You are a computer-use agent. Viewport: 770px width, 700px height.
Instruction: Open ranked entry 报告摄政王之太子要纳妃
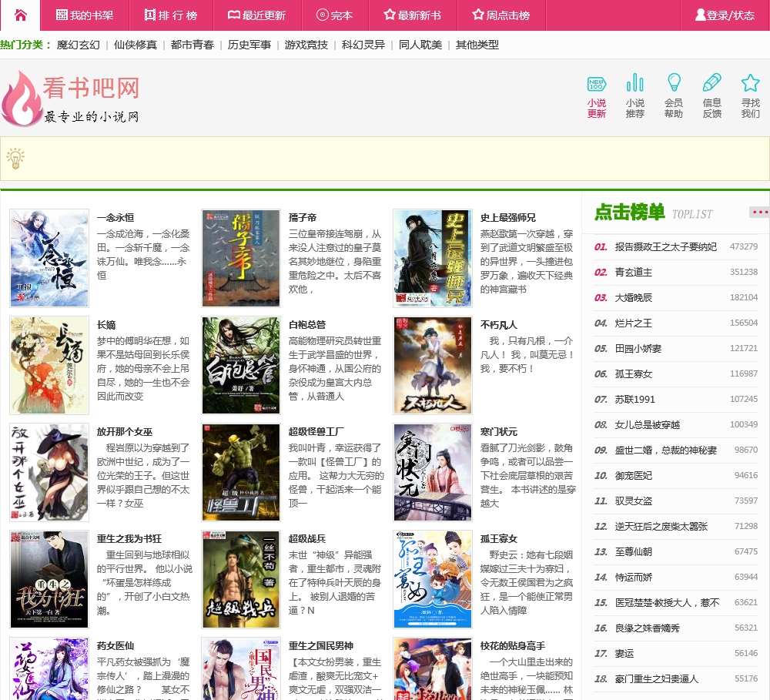coord(666,246)
